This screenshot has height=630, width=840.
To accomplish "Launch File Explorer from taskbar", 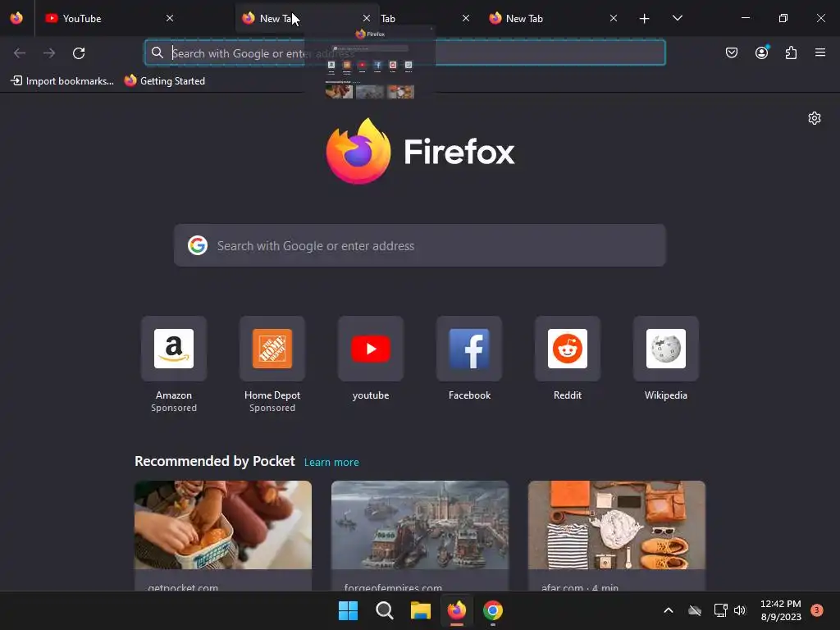I will tap(421, 610).
